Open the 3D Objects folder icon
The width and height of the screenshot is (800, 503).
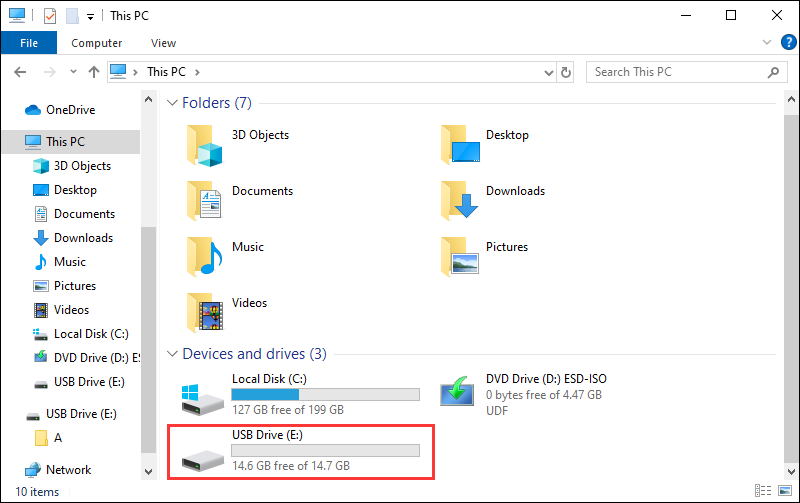(x=204, y=143)
